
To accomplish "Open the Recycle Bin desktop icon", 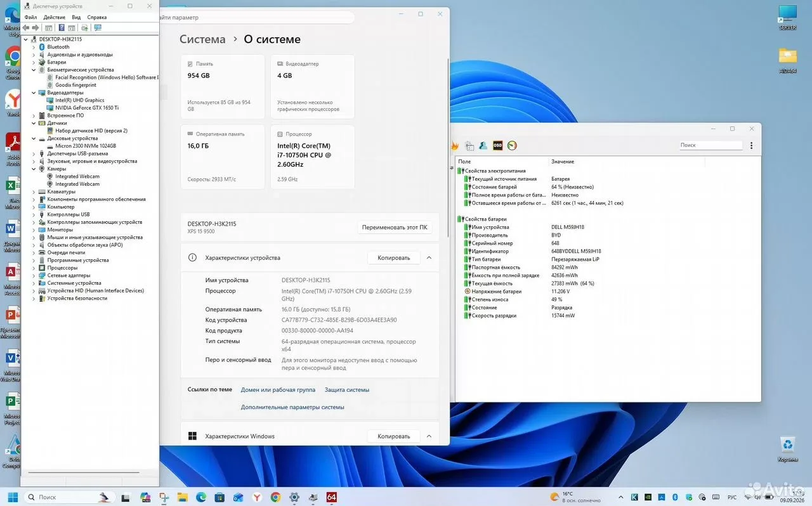I will click(x=787, y=448).
